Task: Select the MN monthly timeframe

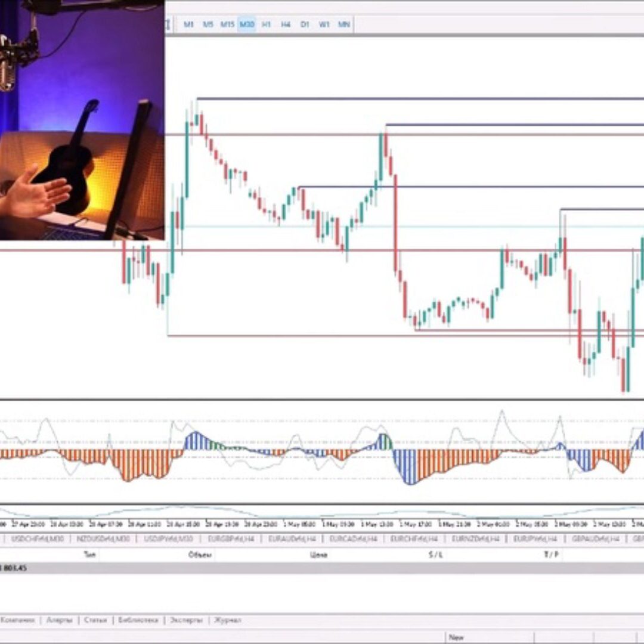Action: click(x=344, y=24)
